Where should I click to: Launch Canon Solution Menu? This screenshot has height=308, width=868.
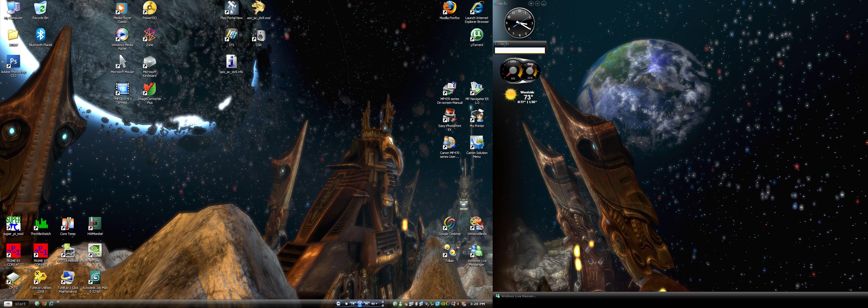click(477, 147)
